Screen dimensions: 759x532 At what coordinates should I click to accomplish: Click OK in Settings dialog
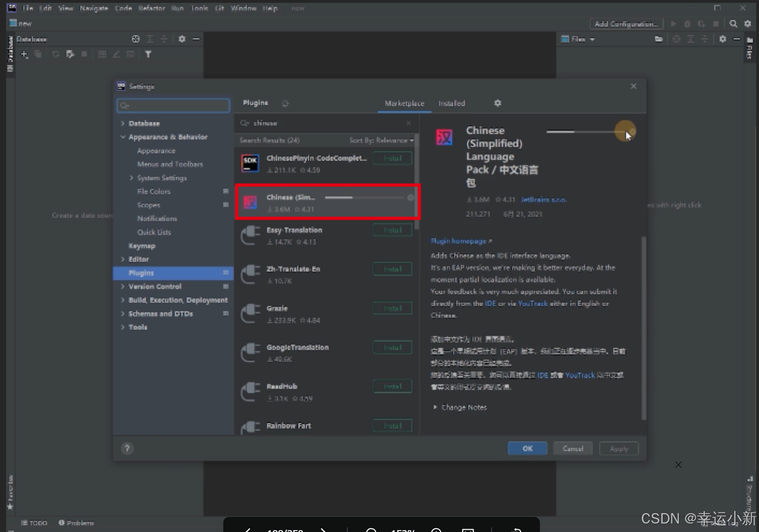pos(528,449)
